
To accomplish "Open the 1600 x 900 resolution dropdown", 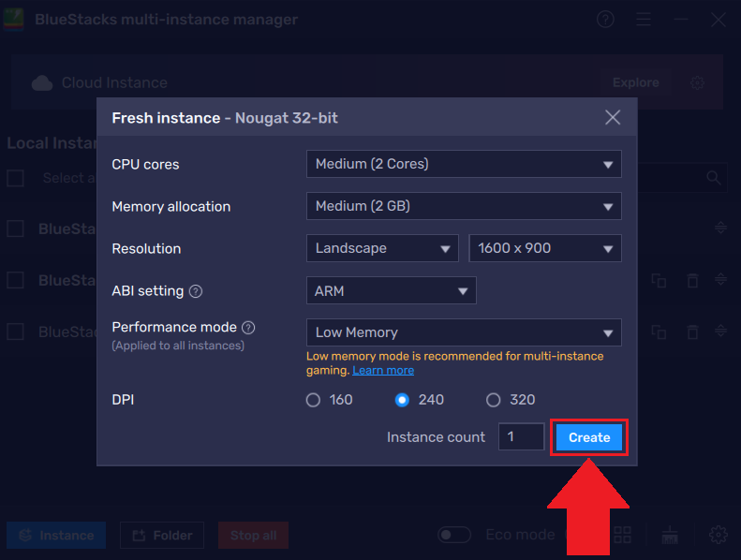I will pos(545,248).
